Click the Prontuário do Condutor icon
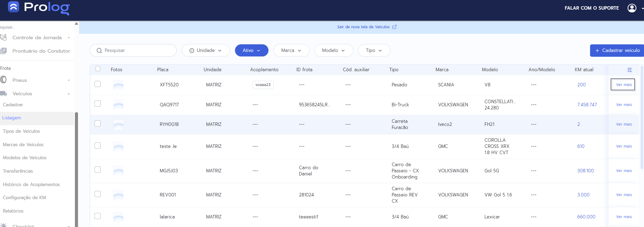 click(3, 51)
